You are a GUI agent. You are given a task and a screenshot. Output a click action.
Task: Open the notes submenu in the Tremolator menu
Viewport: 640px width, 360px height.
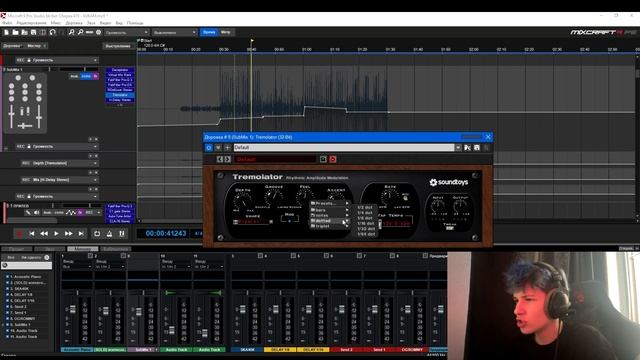coord(329,215)
